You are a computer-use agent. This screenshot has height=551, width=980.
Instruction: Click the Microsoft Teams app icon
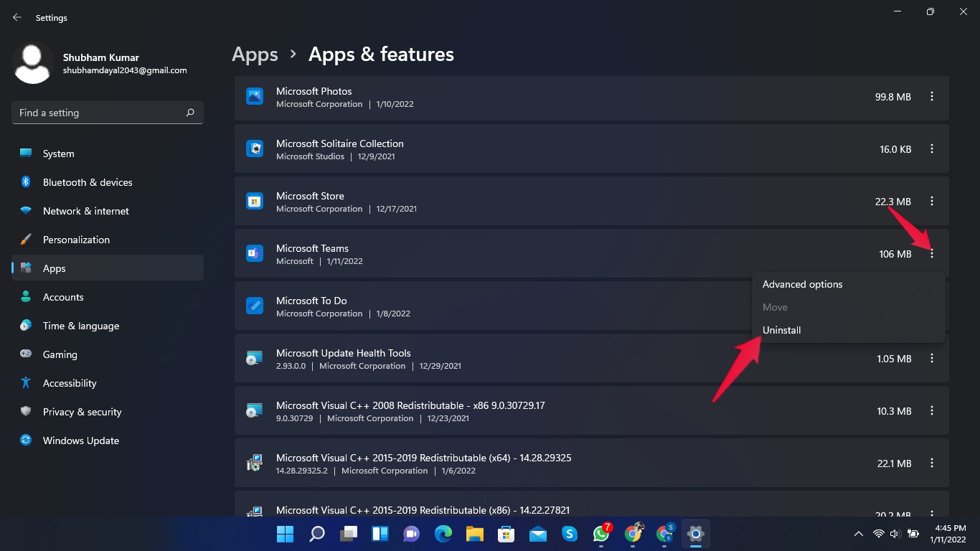click(255, 253)
